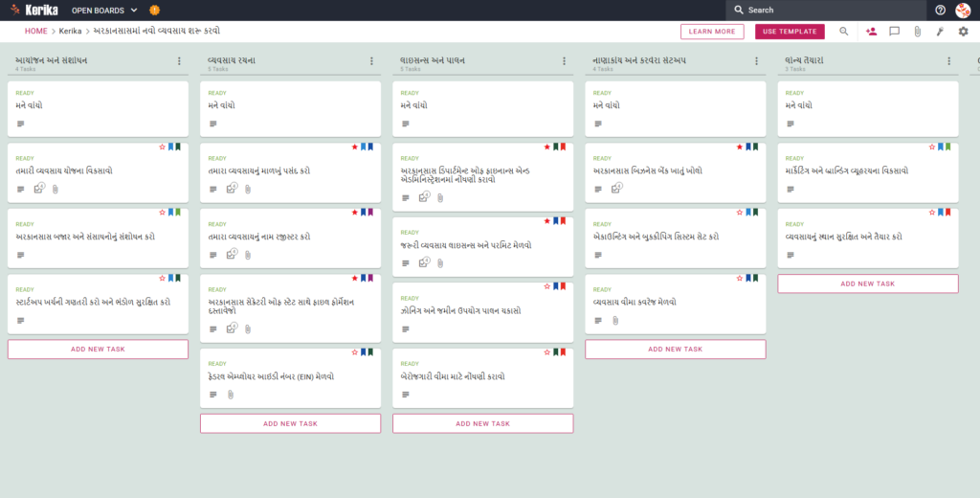Open the orange notification alert badge
This screenshot has width=980, height=498.
154,10
